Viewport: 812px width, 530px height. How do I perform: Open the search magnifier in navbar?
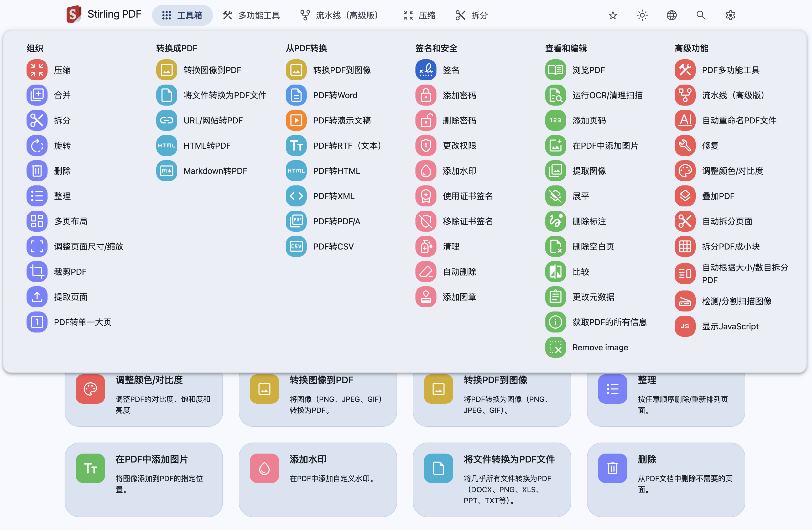pyautogui.click(x=701, y=15)
